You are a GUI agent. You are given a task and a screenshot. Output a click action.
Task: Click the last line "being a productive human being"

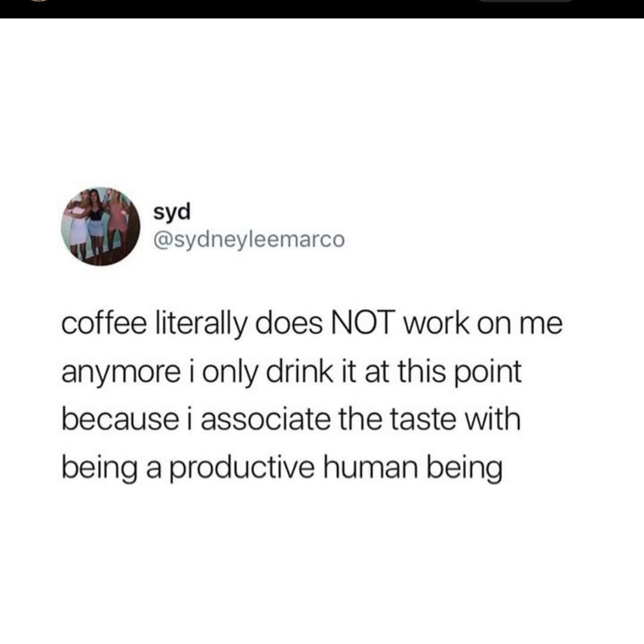point(282,468)
